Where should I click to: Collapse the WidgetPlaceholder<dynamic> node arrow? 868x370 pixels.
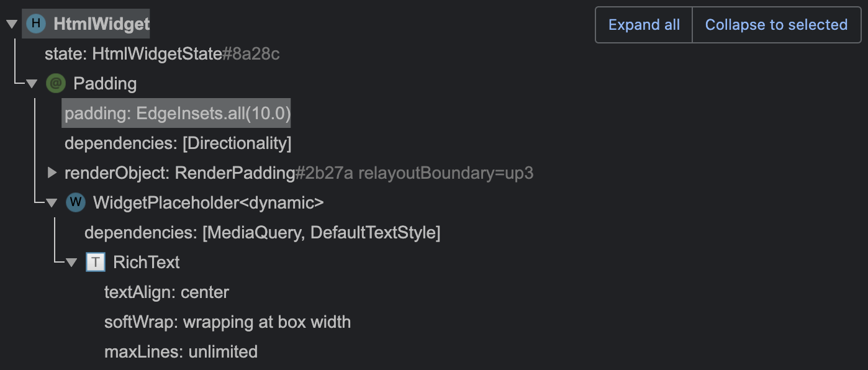coord(51,202)
